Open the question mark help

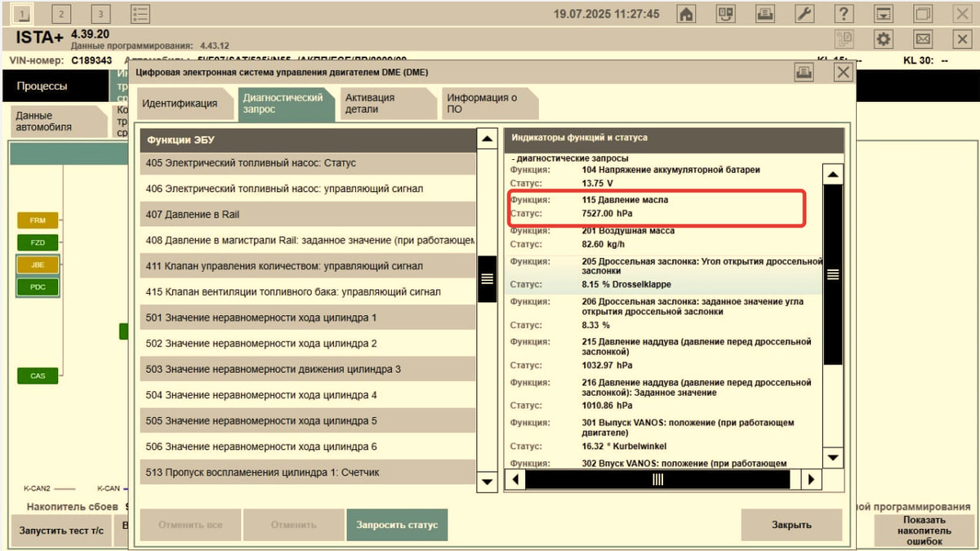pyautogui.click(x=844, y=14)
